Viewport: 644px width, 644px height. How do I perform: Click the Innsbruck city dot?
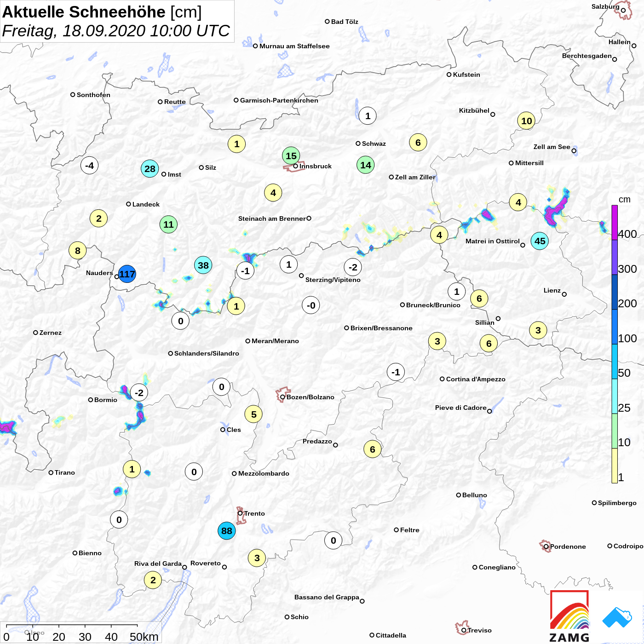click(296, 166)
